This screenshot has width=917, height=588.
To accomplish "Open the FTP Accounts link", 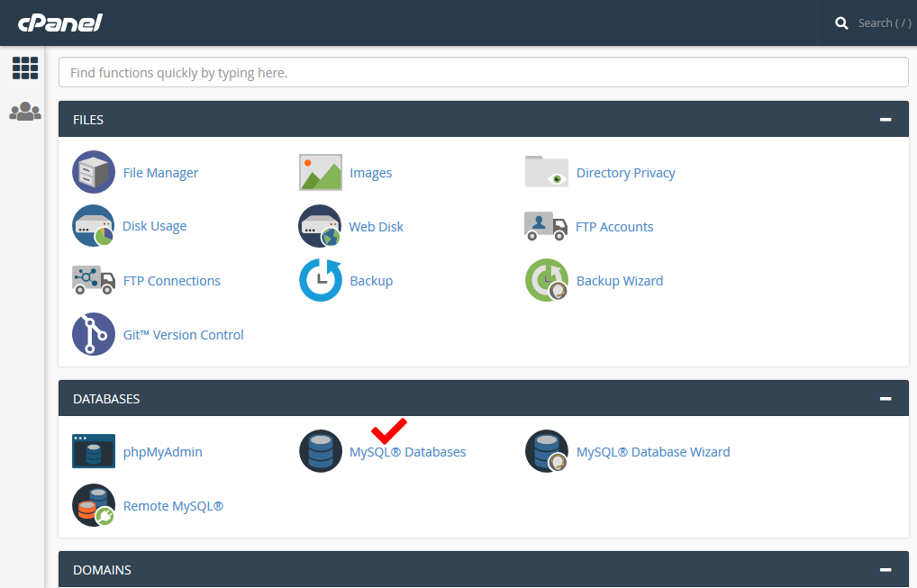I will pos(614,227).
